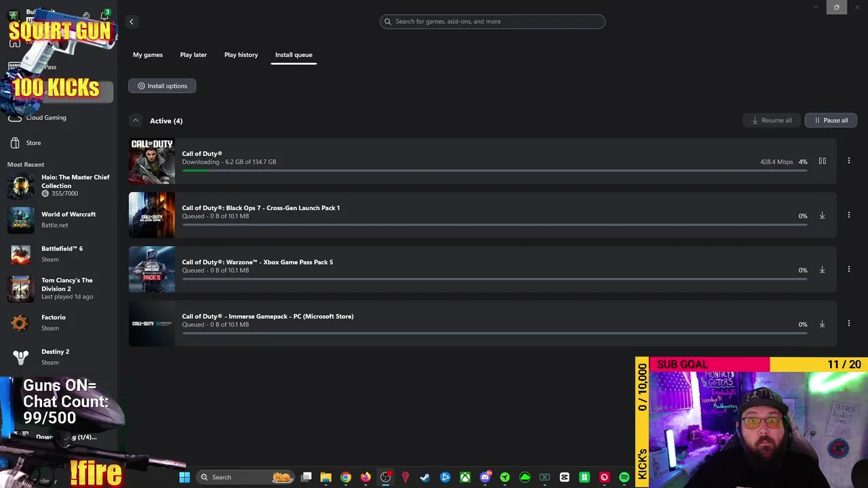The height and width of the screenshot is (488, 868).
Task: Open the Play later tab
Action: (x=193, y=55)
